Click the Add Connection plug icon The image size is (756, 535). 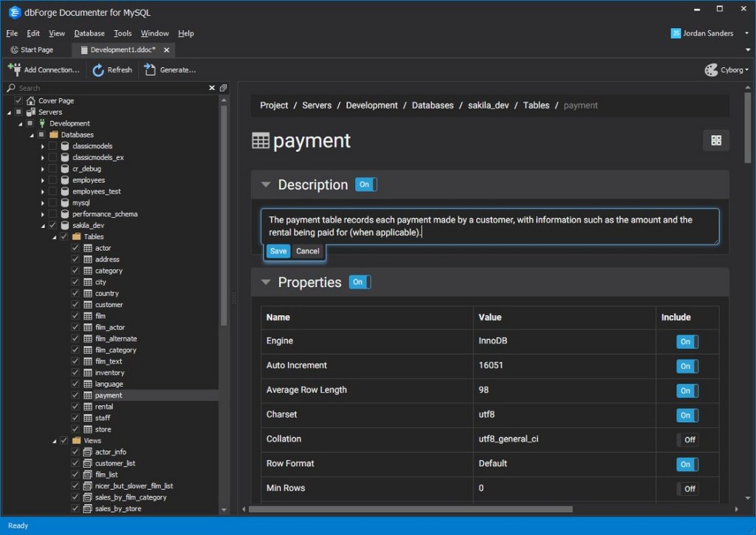pyautogui.click(x=15, y=70)
